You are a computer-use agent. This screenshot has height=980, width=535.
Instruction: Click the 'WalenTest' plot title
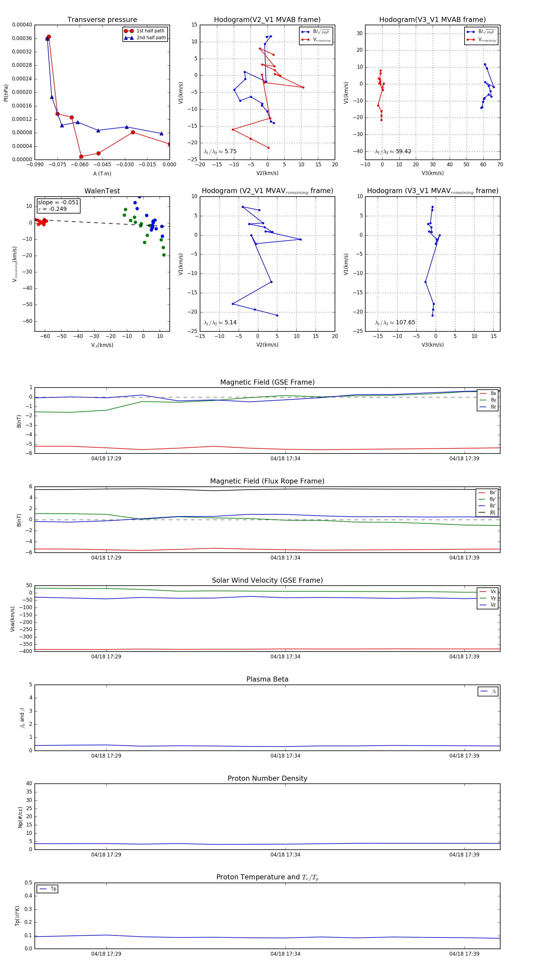tap(102, 191)
